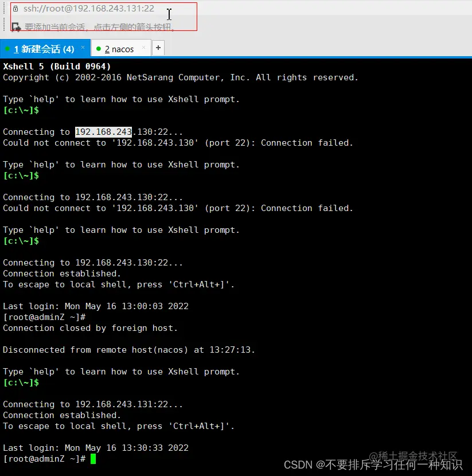Click the highlighted text 192.168.243

pos(103,132)
